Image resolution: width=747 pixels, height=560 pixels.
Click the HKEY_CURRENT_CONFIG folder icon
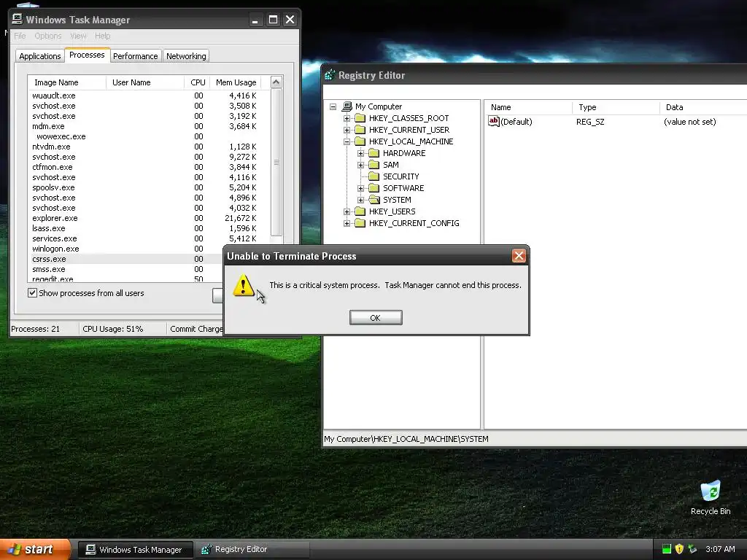360,223
